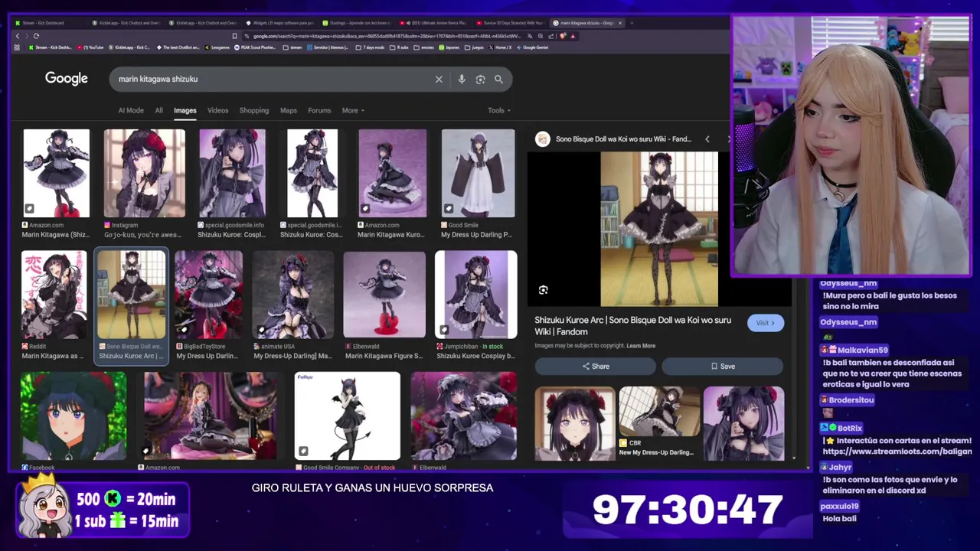This screenshot has height=551, width=980.
Task: Show previous image with the preview panel left arrow
Action: pyautogui.click(x=707, y=139)
